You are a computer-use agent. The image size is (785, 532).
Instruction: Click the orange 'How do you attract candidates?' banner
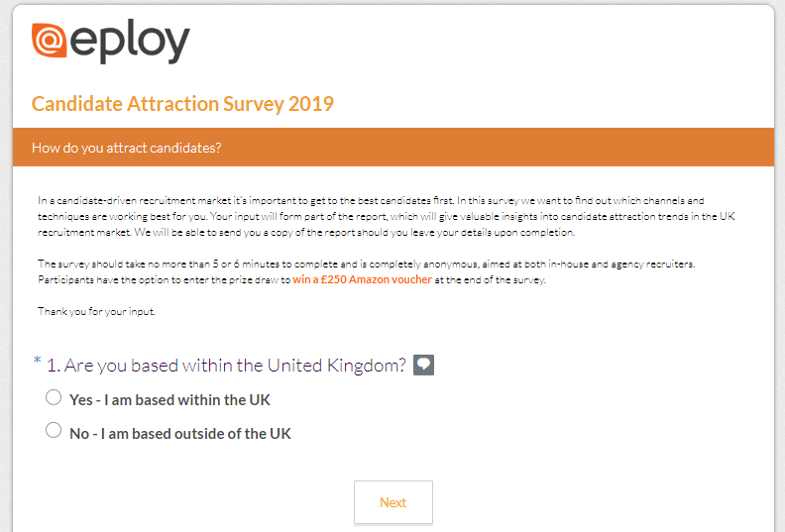pyautogui.click(x=393, y=148)
